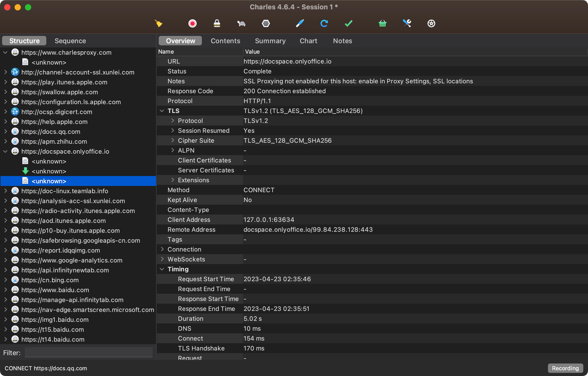Click the Client Address value 127.0.0.1:63634

tap(269, 220)
